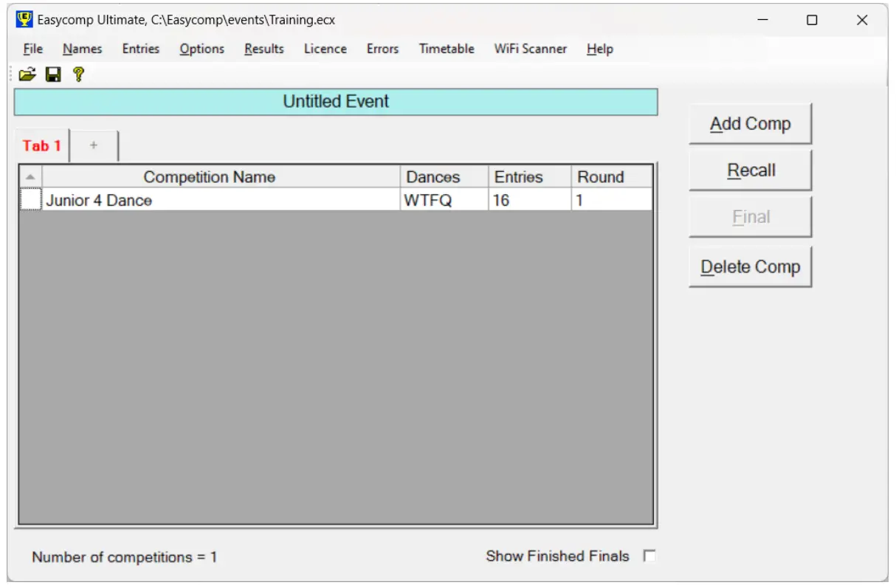This screenshot has height=588, width=896.
Task: Open the Names menu
Action: coord(82,49)
